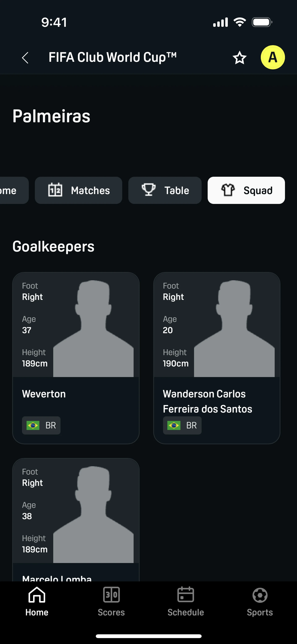This screenshot has width=297, height=644.
Task: Open the Home bottom navigation icon
Action: tap(37, 595)
